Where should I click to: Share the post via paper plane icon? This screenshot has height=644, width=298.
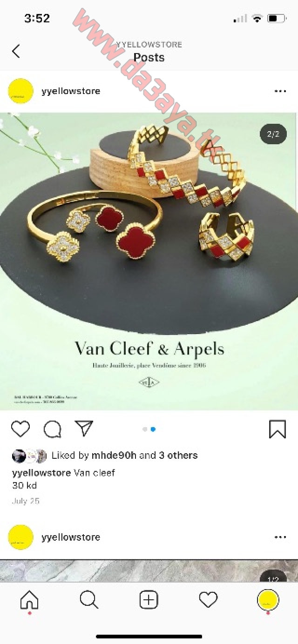click(84, 428)
